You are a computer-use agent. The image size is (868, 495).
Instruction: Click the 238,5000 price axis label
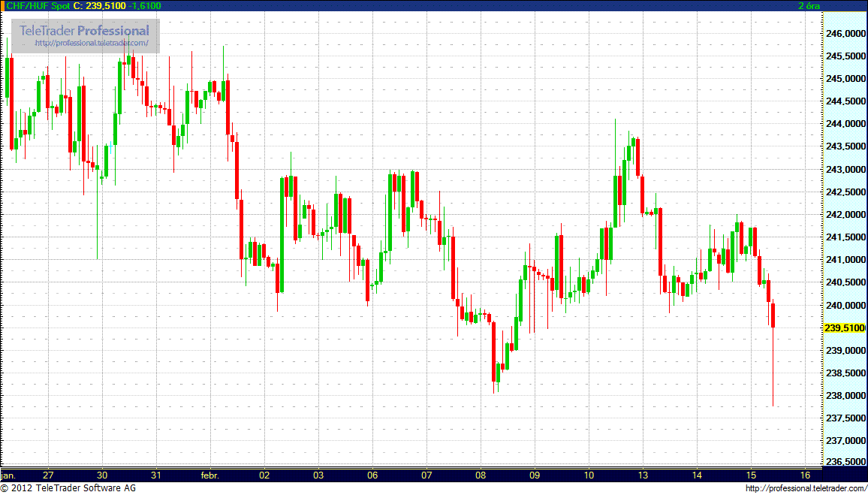tap(845, 373)
